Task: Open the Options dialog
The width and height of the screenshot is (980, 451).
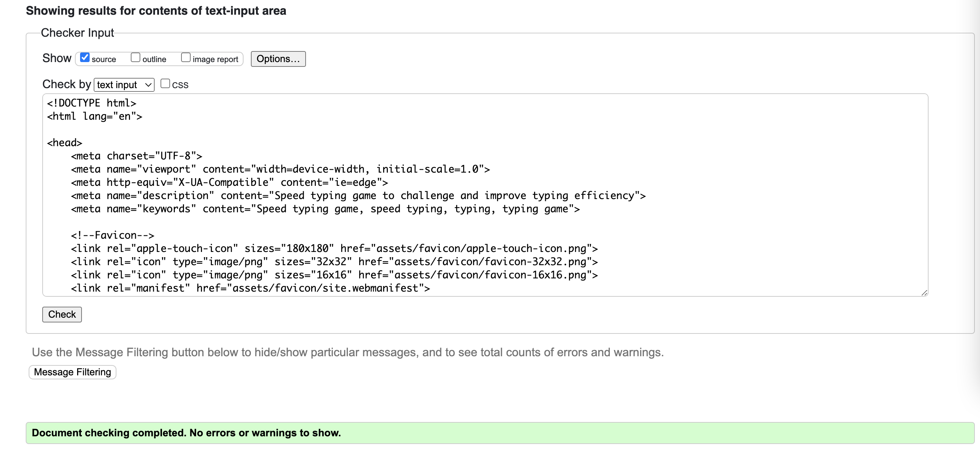Action: click(x=278, y=58)
